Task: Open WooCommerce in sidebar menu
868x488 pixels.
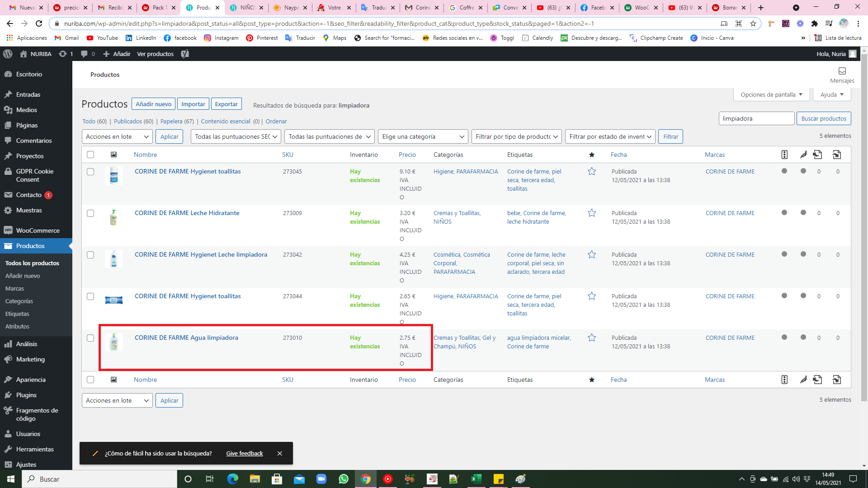Action: pyautogui.click(x=36, y=230)
